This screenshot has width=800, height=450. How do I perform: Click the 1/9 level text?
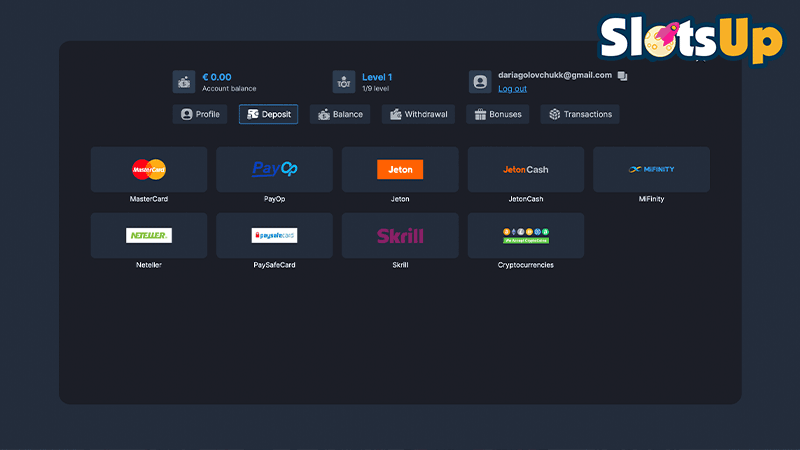[x=376, y=89]
